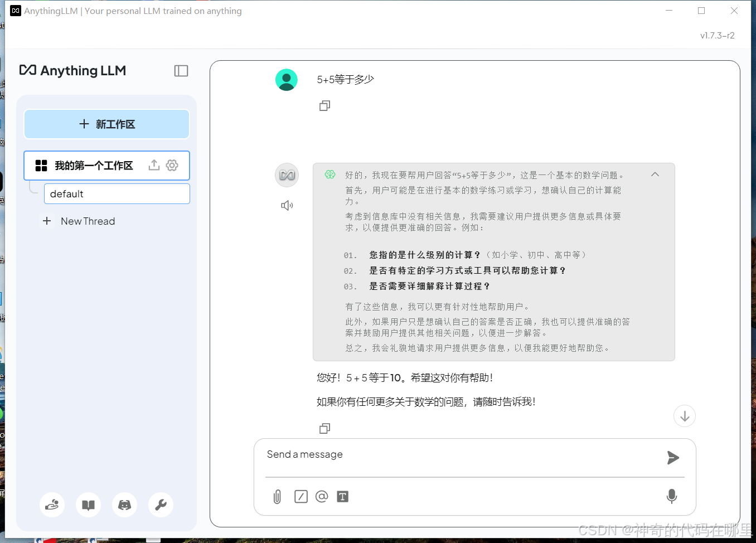Click the reasoning line 是否需要详细解释计算过程？

pyautogui.click(x=430, y=286)
